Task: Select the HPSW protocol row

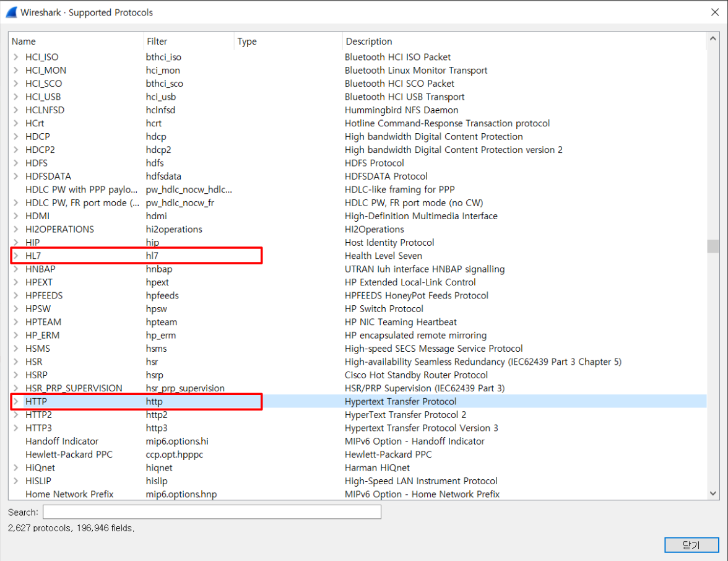Action: [358, 308]
